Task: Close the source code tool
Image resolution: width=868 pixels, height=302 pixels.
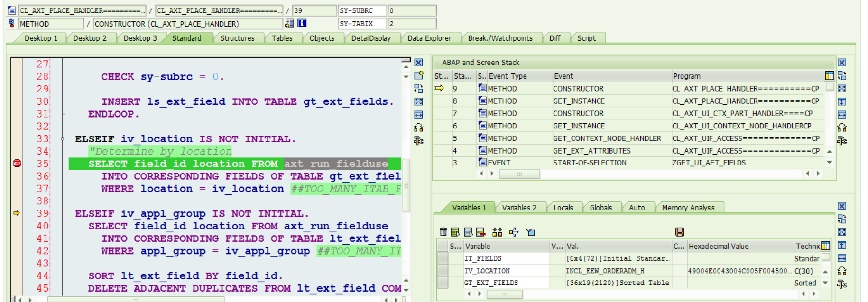Action: coord(418,63)
